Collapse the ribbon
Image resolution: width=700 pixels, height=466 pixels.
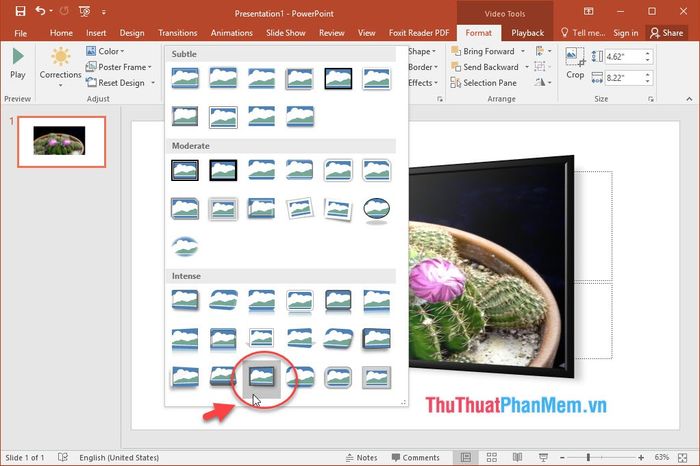[x=689, y=99]
